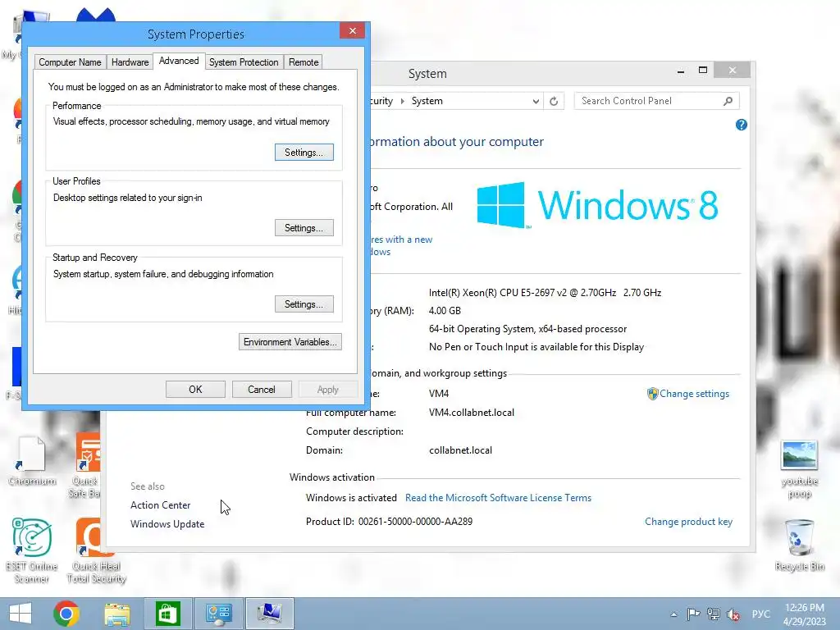Open clock showing 12:26 PM
Image resolution: width=840 pixels, height=630 pixels.
[x=804, y=614]
